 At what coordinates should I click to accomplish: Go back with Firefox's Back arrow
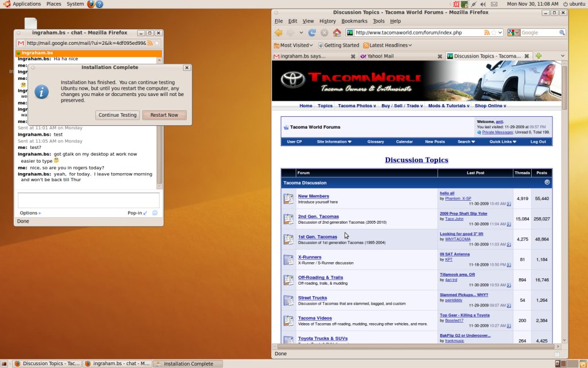[278, 33]
